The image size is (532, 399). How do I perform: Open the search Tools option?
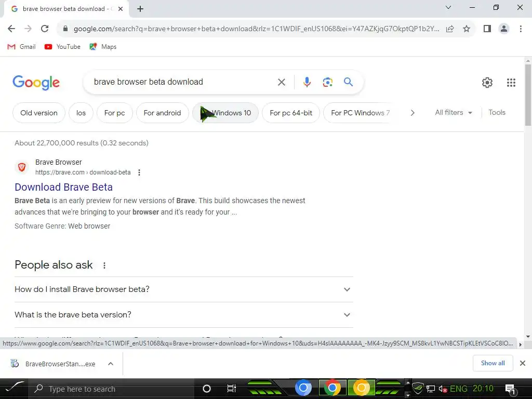pyautogui.click(x=497, y=113)
